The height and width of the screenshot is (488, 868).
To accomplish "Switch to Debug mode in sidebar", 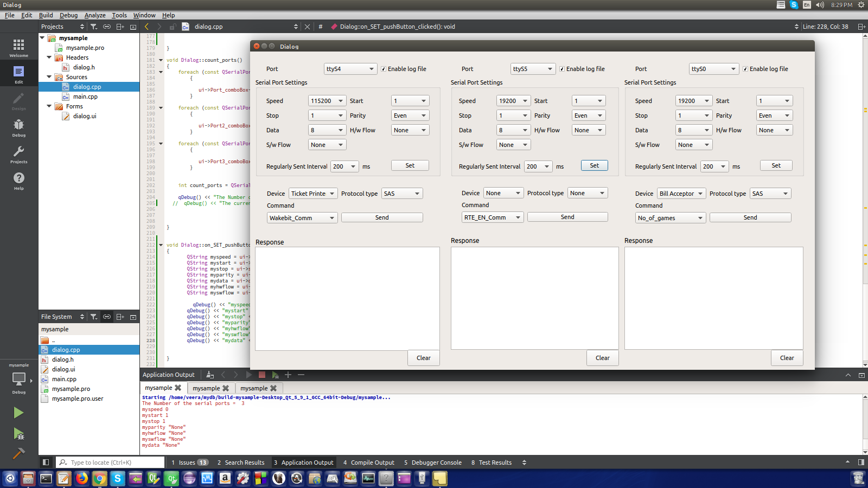I will (x=18, y=127).
